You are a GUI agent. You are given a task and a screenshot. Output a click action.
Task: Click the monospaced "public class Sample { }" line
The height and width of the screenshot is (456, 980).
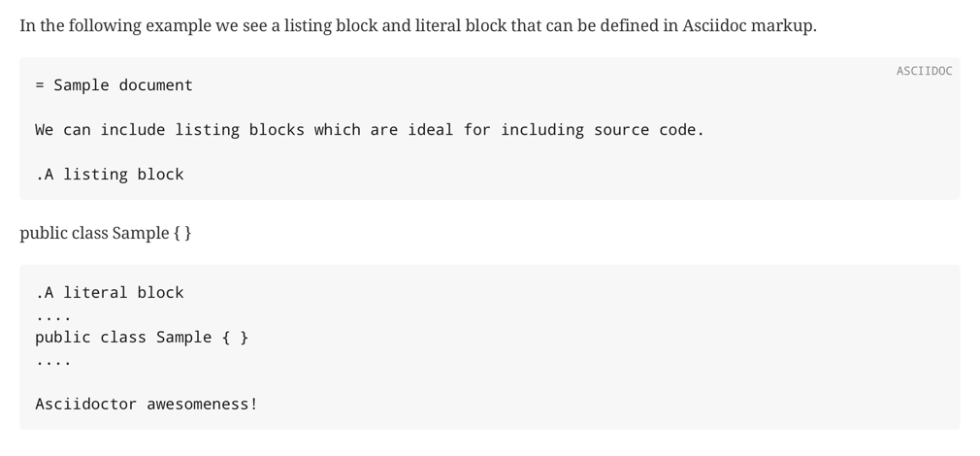[142, 338]
